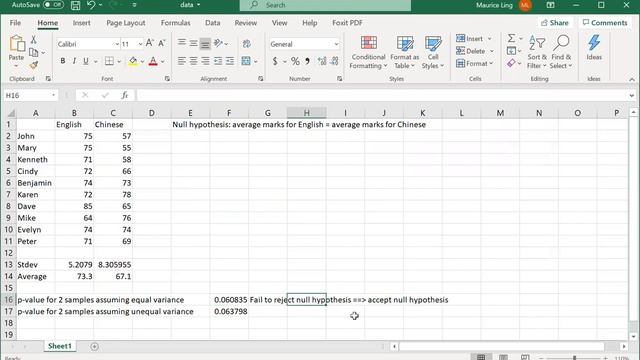Screen dimensions: 640x360
Task: Apply red Font Color swatch
Action: pos(153,62)
